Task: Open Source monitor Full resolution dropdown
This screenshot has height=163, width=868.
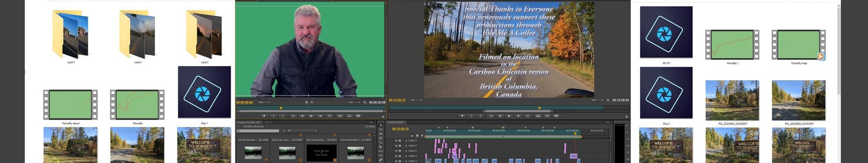Action: pyautogui.click(x=354, y=102)
